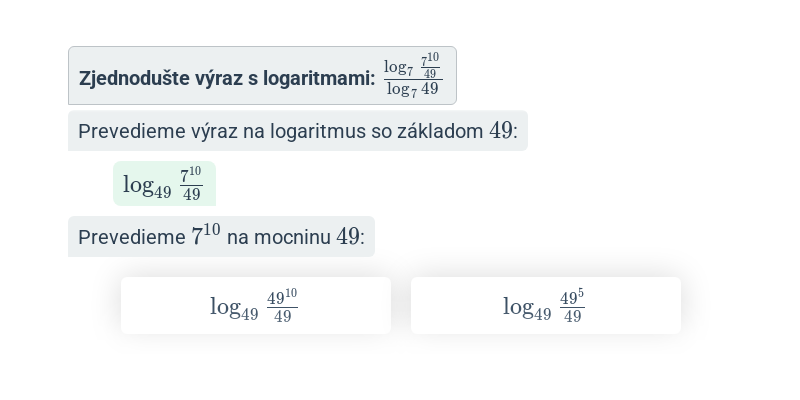Click the denominator log₇ 49 in the question

(413, 89)
